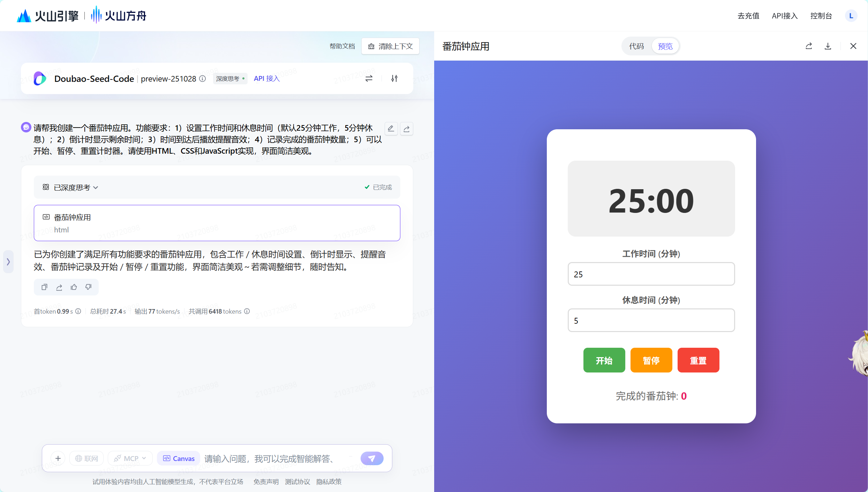Open the model parameter settings icon
The width and height of the screenshot is (868, 492).
tap(394, 78)
